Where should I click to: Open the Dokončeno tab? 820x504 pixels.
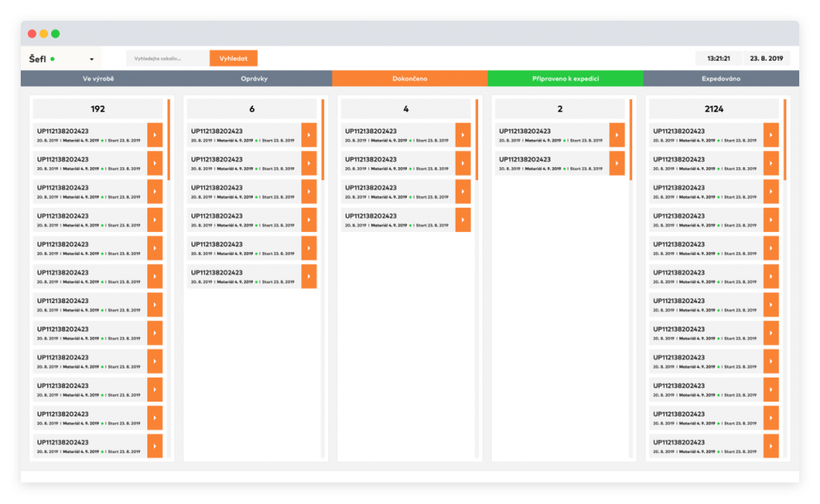[409, 79]
